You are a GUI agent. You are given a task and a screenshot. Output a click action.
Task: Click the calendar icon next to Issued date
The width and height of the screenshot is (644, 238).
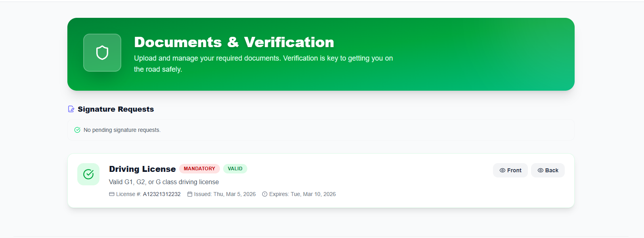[x=190, y=194]
